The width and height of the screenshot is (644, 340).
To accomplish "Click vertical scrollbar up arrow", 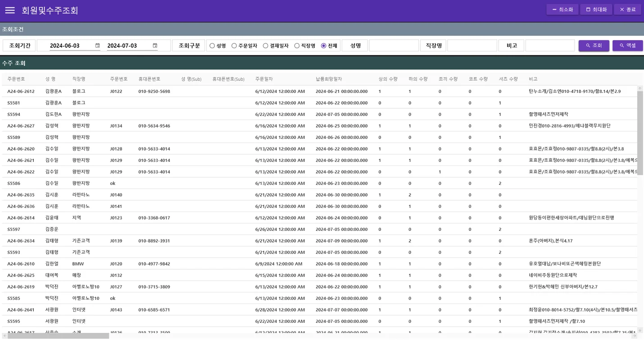I will coord(640,88).
